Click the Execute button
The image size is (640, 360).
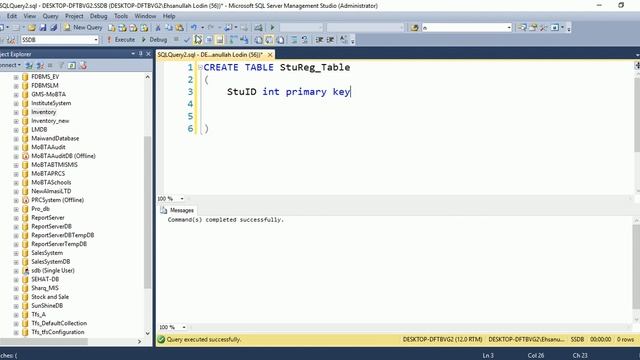[x=121, y=40]
